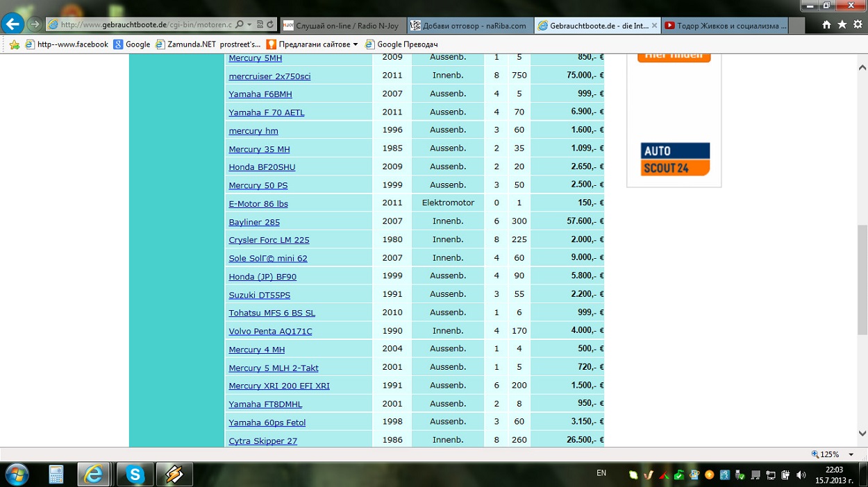
Task: Expand the address bar search dropdown arrow
Action: (249, 25)
